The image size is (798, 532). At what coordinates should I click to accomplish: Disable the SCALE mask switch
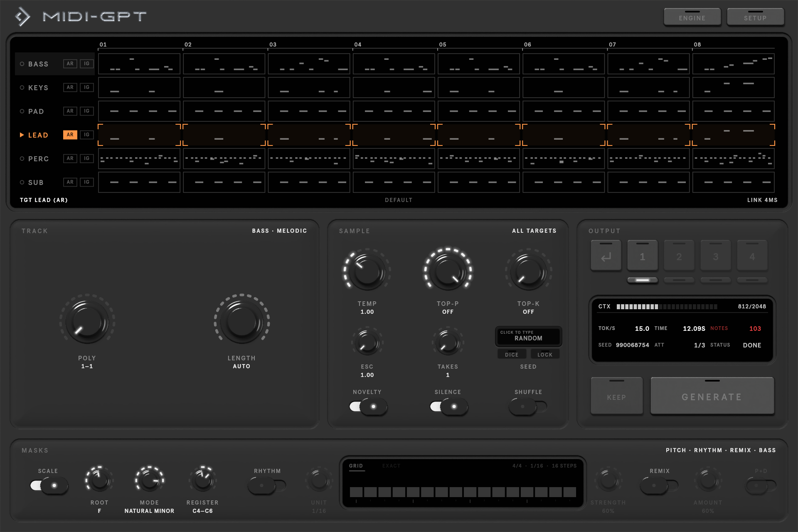(49, 485)
